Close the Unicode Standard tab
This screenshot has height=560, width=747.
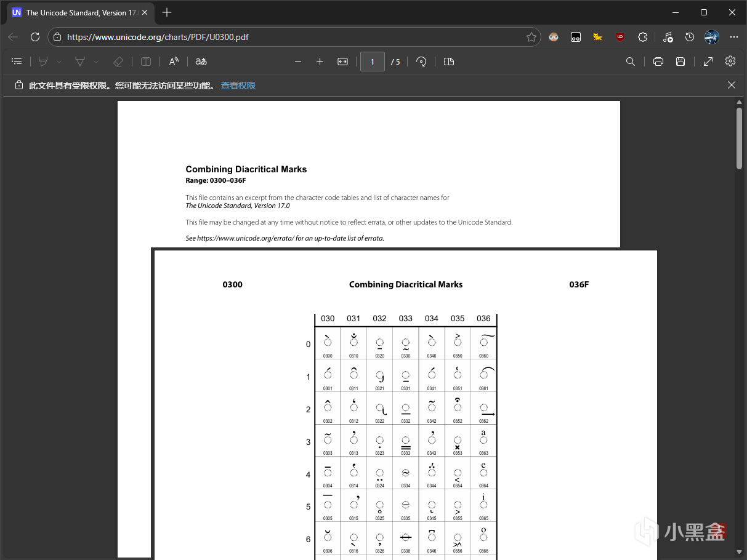pos(145,12)
